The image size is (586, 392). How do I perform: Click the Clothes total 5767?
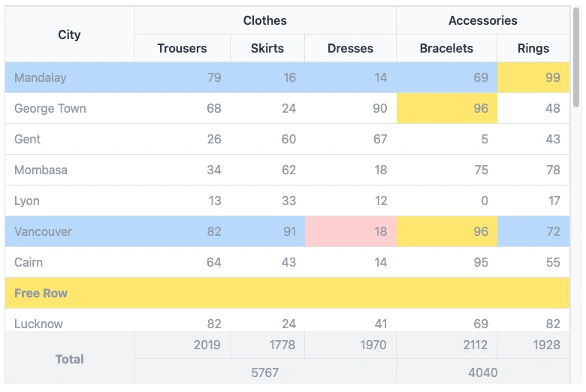click(264, 372)
